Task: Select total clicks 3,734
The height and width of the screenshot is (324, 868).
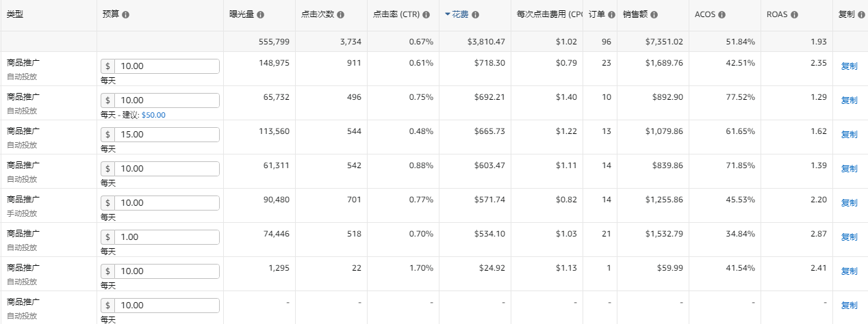Action: 350,42
